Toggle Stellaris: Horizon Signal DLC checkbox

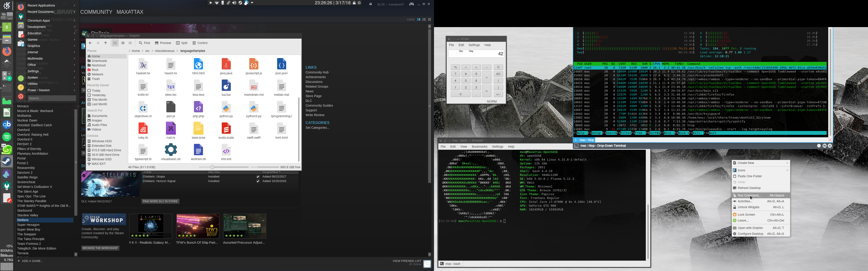(258, 181)
